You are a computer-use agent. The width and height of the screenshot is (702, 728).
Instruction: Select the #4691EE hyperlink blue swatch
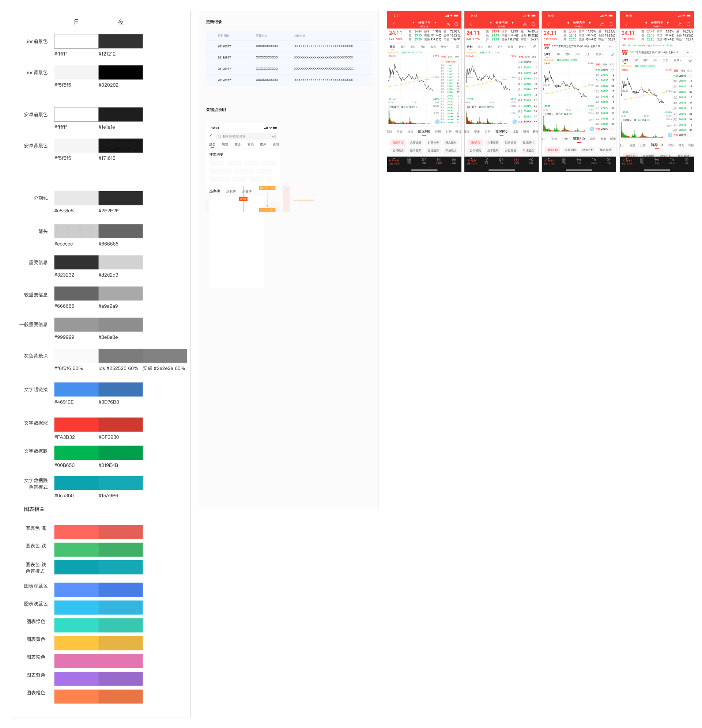click(x=76, y=390)
